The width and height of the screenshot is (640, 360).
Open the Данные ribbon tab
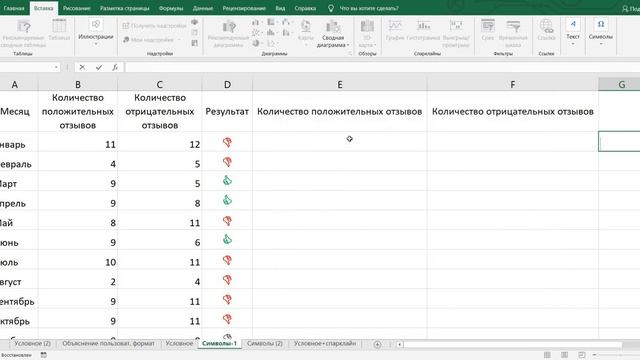[x=202, y=8]
